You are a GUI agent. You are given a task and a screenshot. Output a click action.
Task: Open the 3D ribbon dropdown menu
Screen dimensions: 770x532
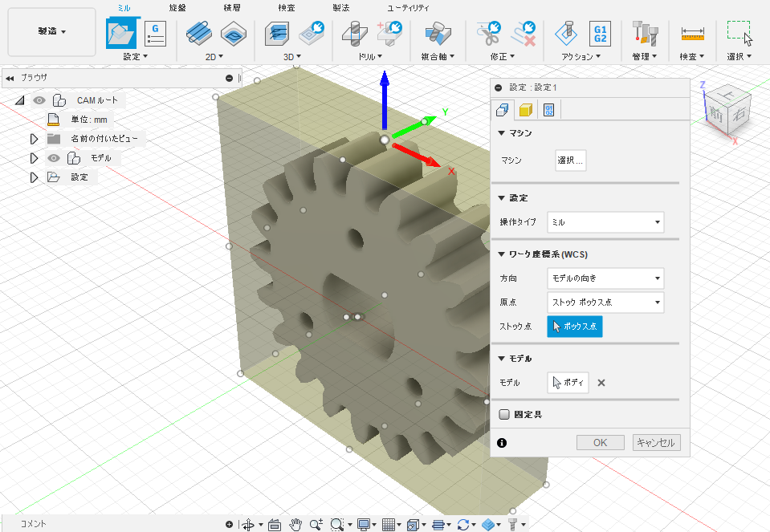tap(292, 57)
